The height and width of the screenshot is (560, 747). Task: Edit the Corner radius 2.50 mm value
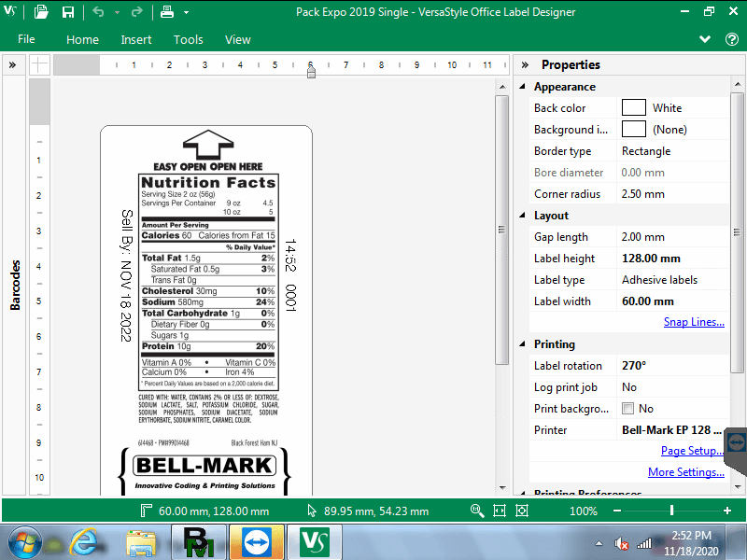pos(672,194)
